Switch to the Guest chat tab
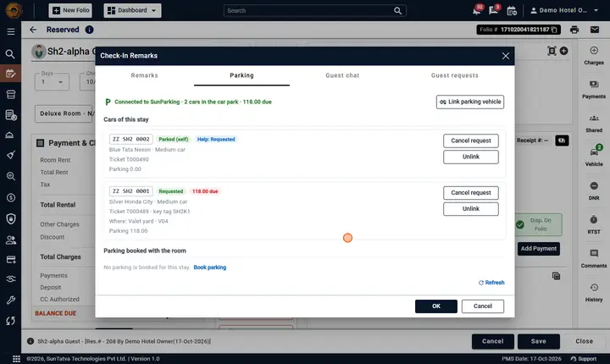Screen dimensions: 610x364 tap(342, 75)
